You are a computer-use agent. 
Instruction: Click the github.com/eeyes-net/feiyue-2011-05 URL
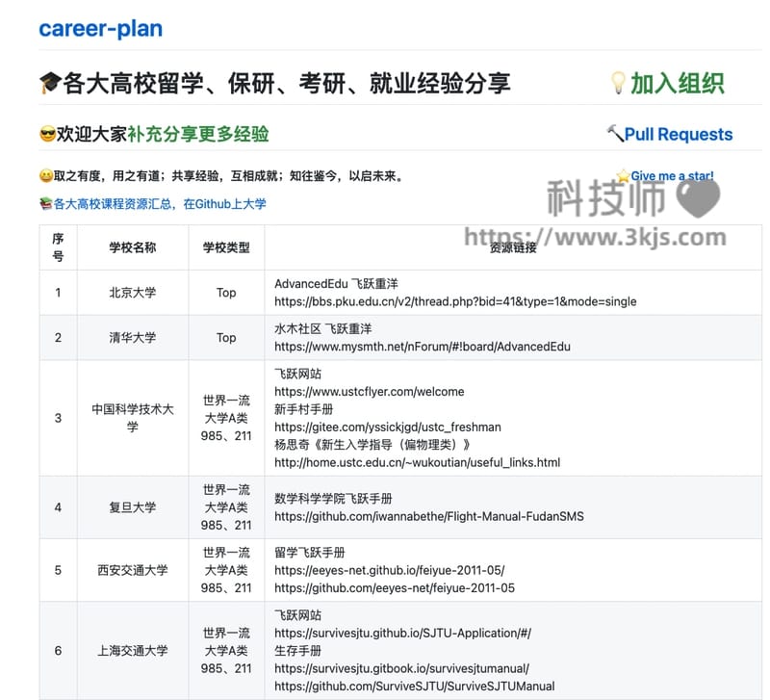395,588
